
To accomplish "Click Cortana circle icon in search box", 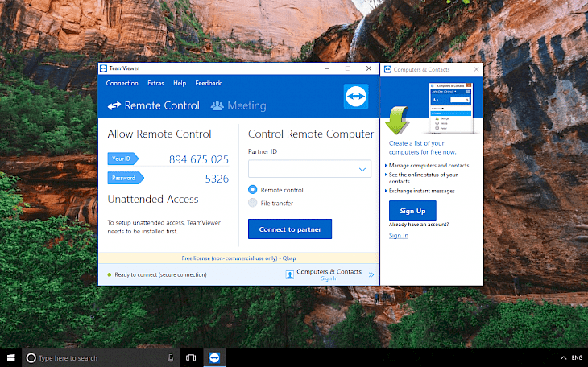I will [31, 358].
